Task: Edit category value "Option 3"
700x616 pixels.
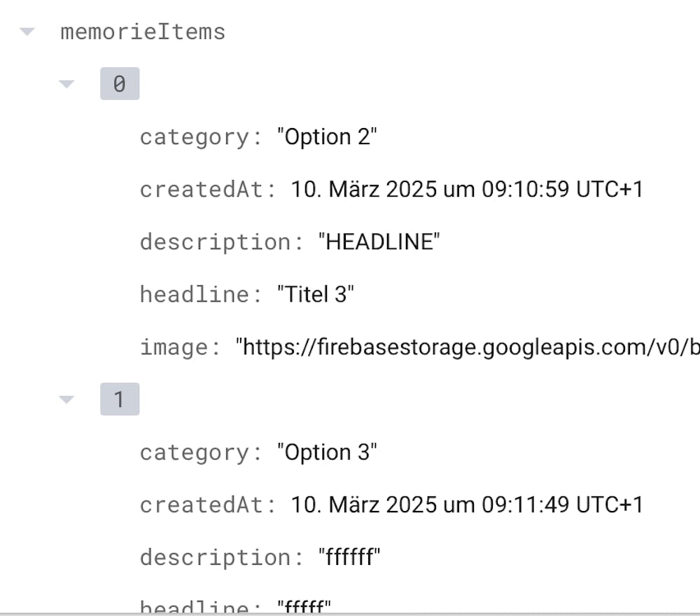Action: (327, 452)
